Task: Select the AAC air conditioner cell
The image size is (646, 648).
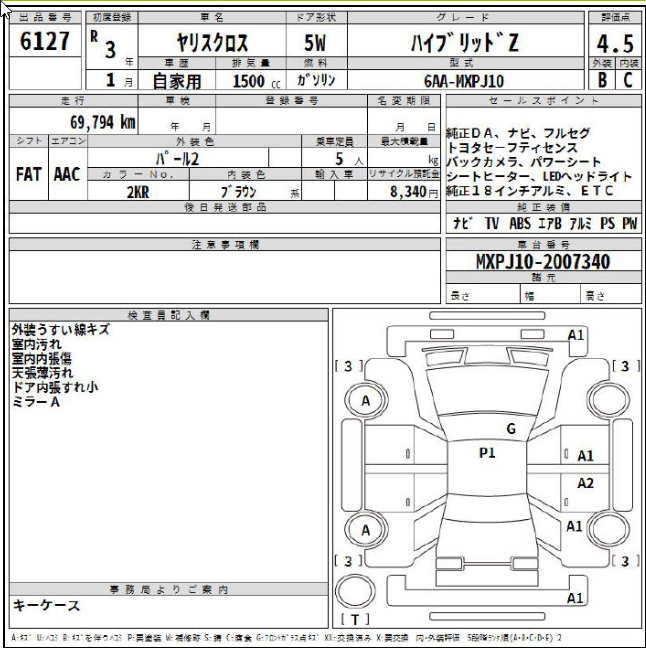Action: point(67,174)
